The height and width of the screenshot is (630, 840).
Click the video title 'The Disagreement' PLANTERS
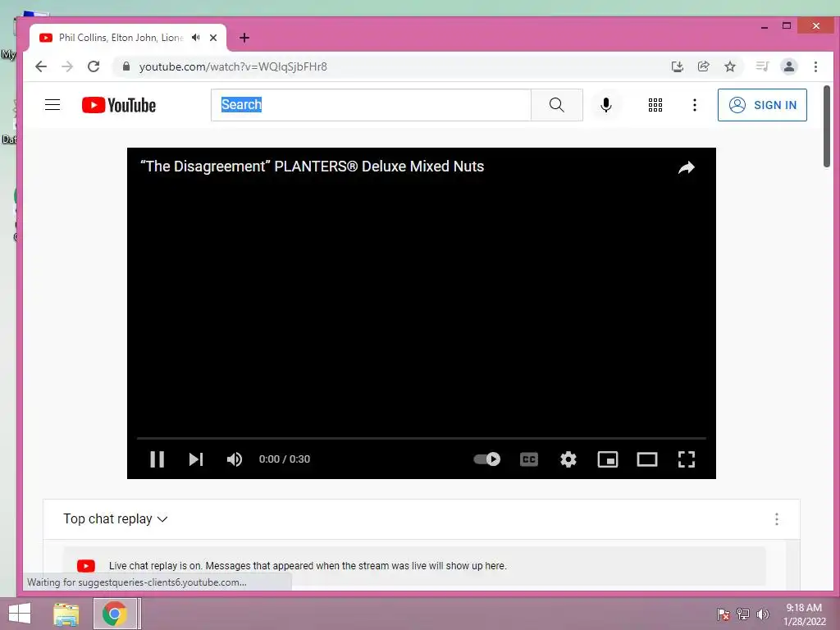(312, 166)
